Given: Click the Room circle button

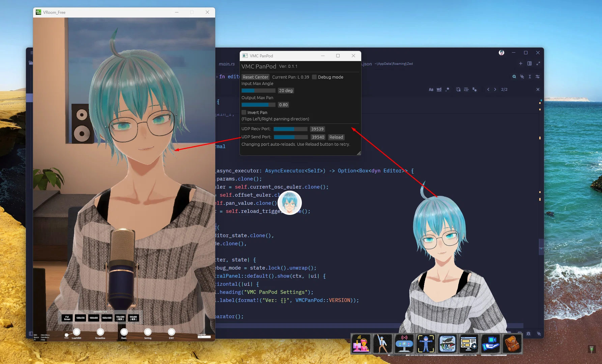Looking at the screenshot, I should [x=124, y=332].
